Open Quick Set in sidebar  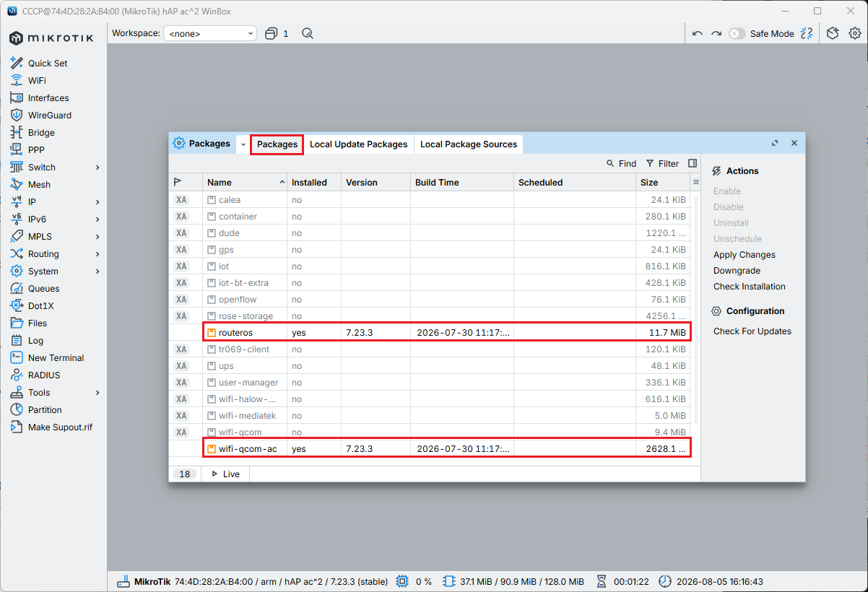48,64
